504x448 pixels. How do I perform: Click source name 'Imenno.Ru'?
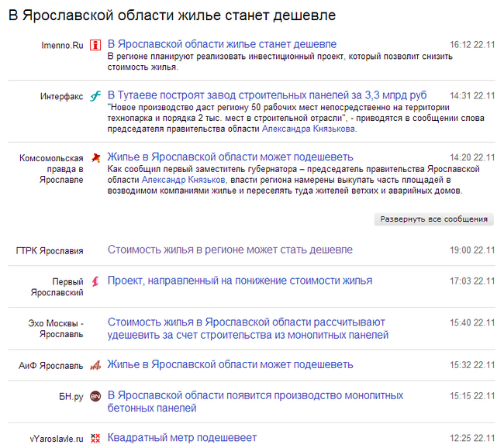(x=62, y=45)
